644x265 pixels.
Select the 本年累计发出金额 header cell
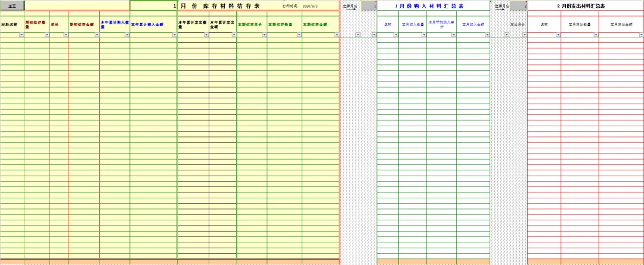[223, 24]
